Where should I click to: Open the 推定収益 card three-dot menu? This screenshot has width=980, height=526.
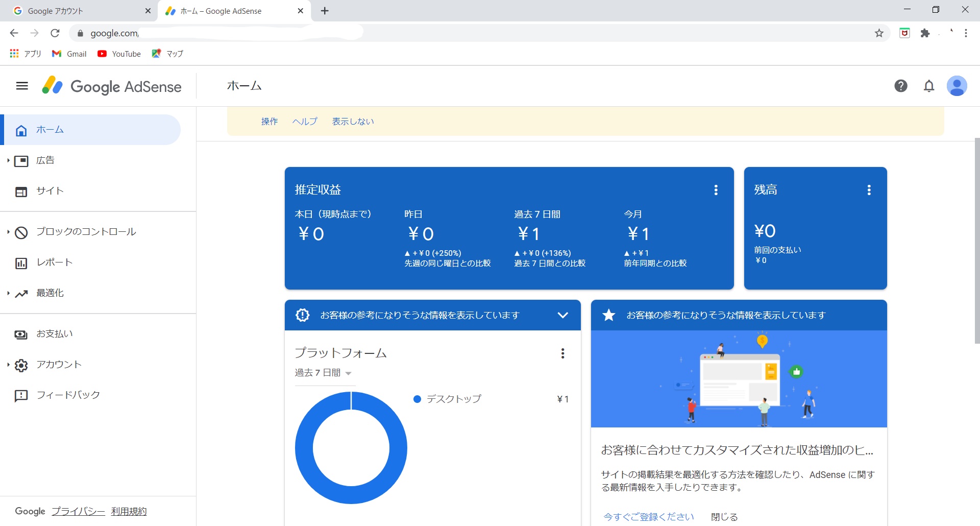tap(716, 190)
